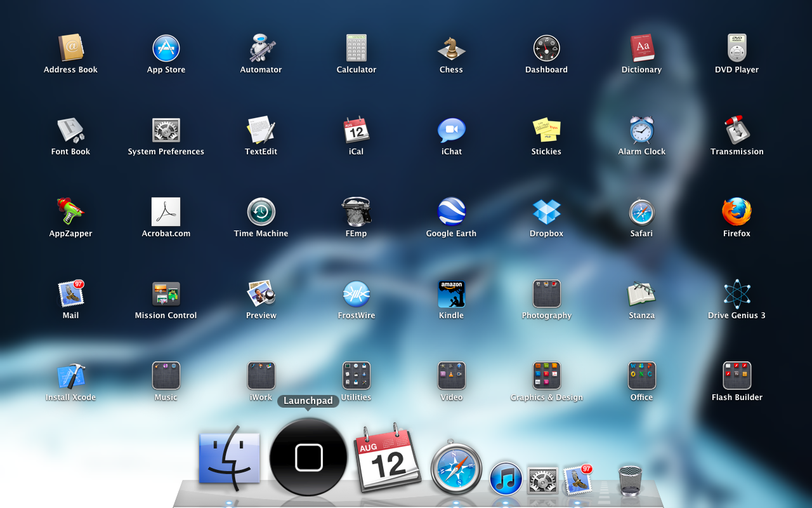Open the Trash in the Dock
Image resolution: width=812 pixels, height=508 pixels.
(630, 481)
